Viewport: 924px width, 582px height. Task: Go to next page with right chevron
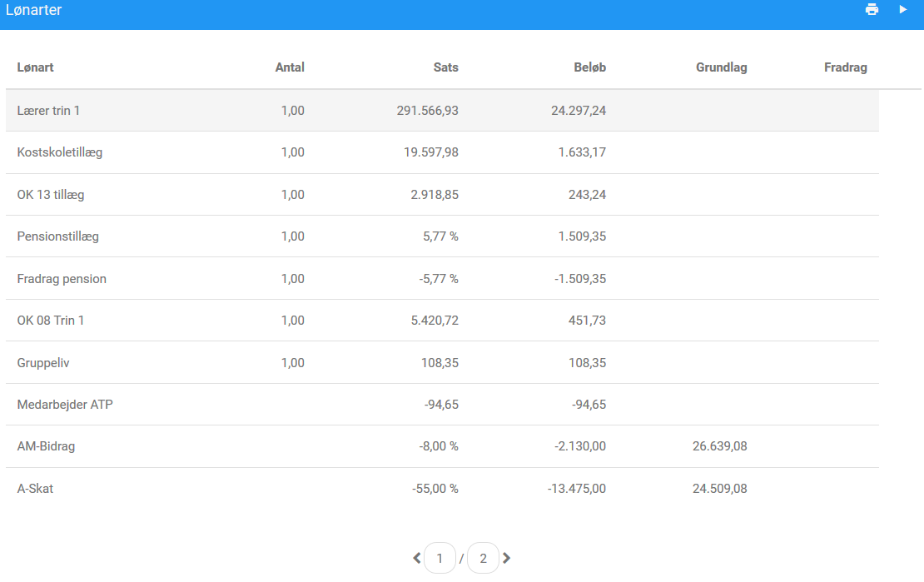(506, 558)
